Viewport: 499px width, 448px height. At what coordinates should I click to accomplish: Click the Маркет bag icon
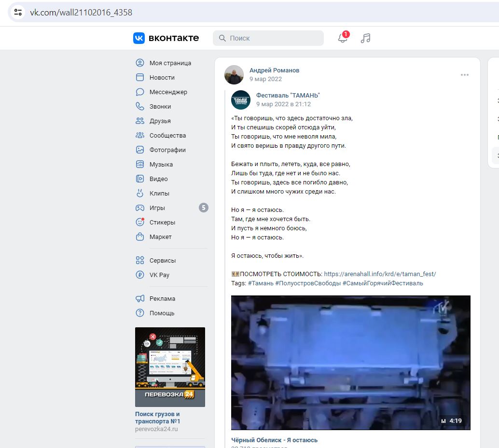139,237
